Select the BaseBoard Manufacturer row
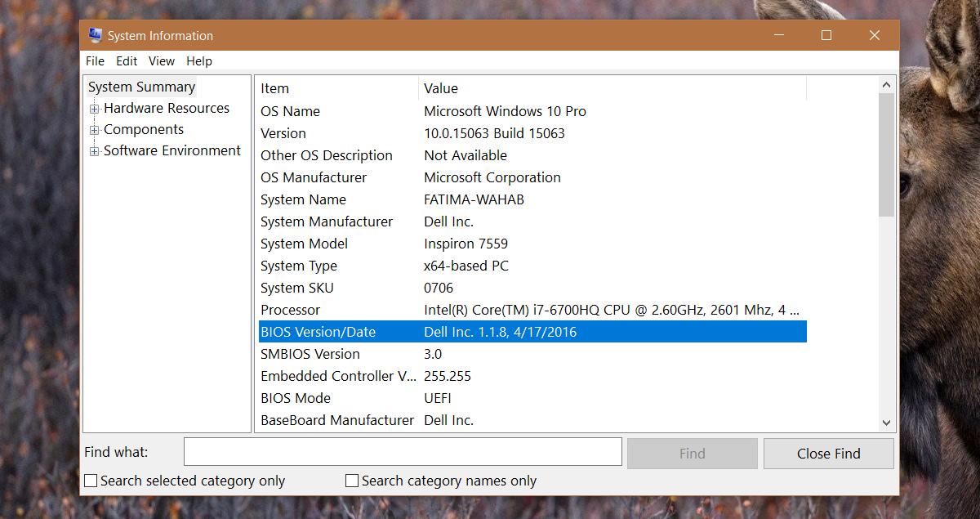The height and width of the screenshot is (519, 980). click(532, 420)
